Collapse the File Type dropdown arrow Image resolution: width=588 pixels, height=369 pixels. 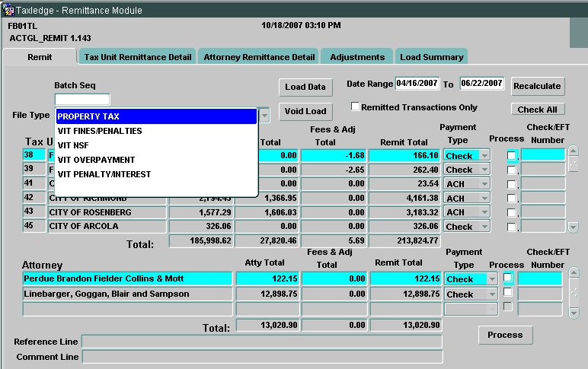(x=264, y=116)
